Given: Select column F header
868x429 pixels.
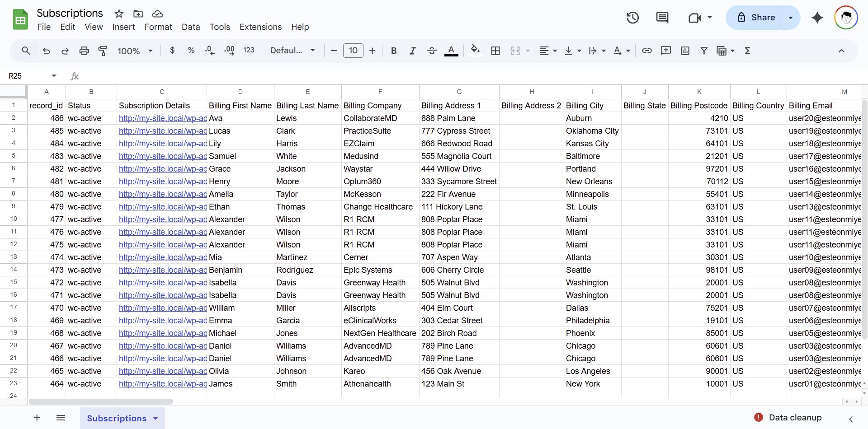Looking at the screenshot, I should pyautogui.click(x=380, y=92).
